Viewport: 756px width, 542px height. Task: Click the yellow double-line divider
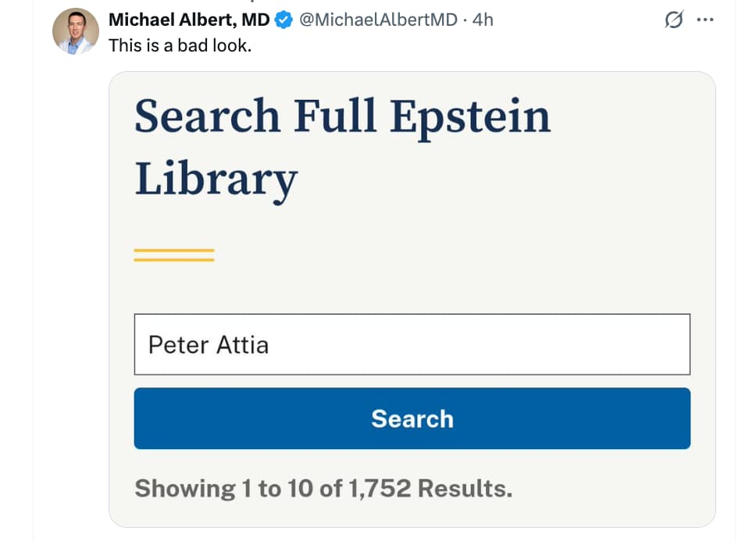174,255
